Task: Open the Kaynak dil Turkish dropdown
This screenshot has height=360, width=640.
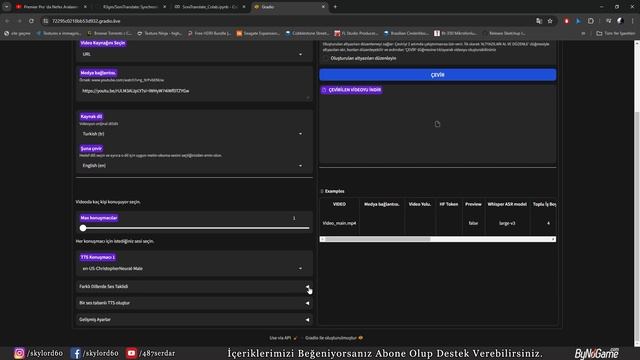Action: (193, 133)
